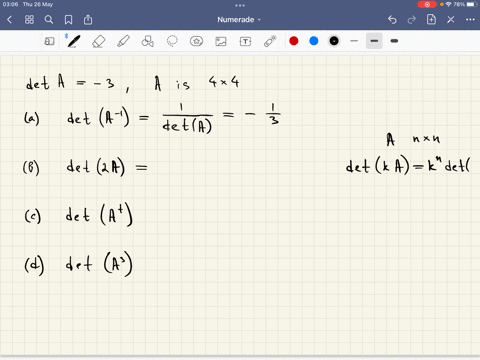This screenshot has height=360, width=480.
Task: Select the Eraser tool
Action: [99, 41]
